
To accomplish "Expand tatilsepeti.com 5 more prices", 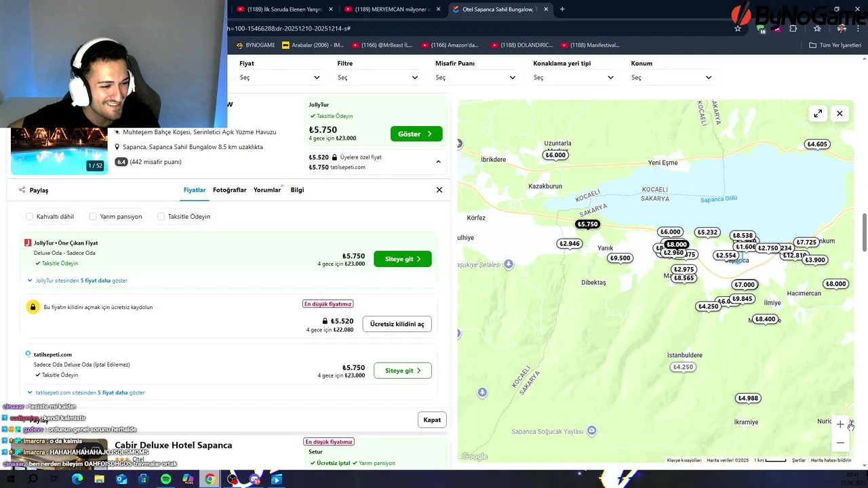I will (85, 392).
